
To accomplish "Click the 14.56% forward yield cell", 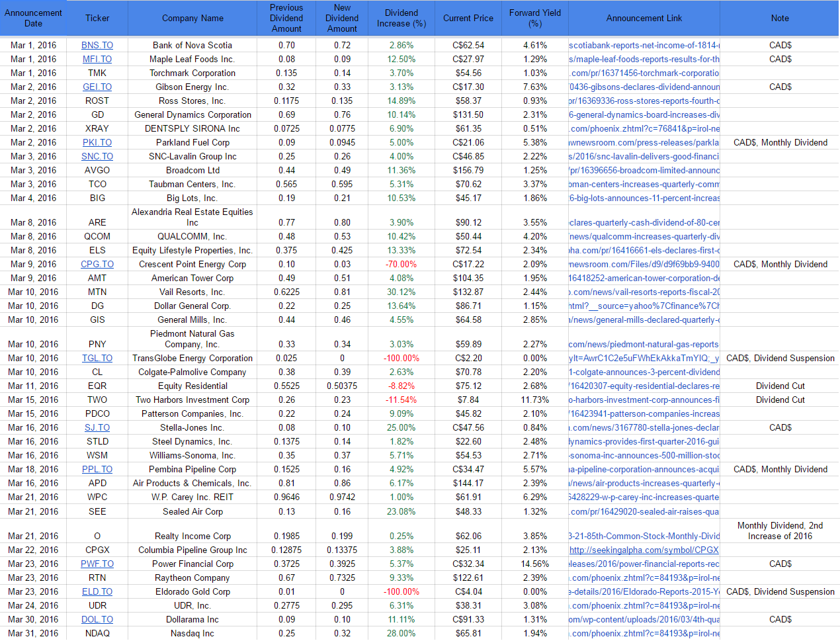I will (x=535, y=564).
